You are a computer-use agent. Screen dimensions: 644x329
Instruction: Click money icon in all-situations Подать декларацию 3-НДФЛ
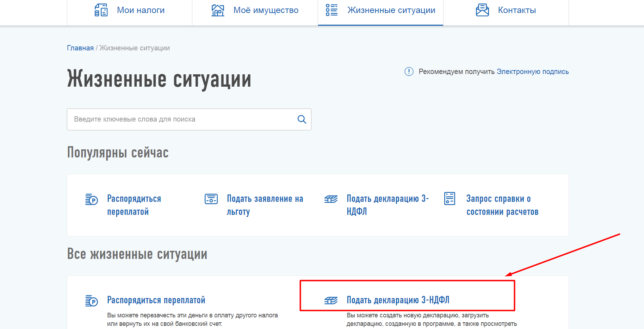click(331, 300)
